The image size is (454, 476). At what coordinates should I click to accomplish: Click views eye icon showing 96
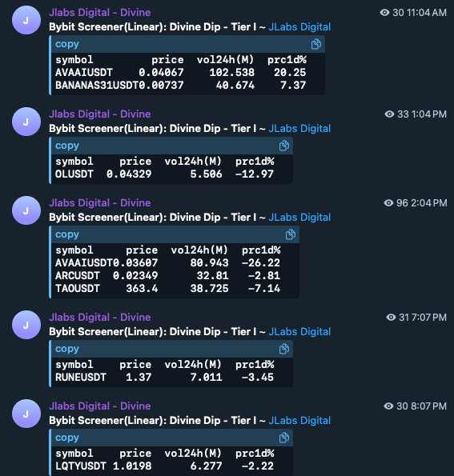388,202
